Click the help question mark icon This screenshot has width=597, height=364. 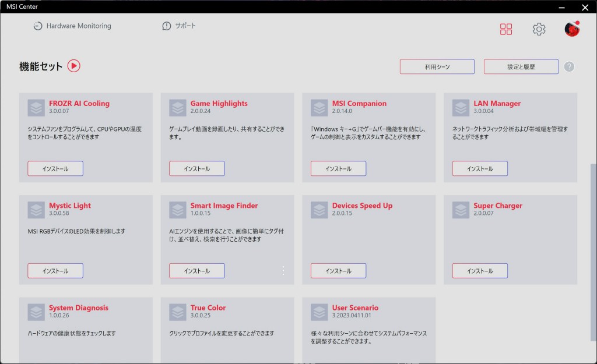(x=569, y=66)
